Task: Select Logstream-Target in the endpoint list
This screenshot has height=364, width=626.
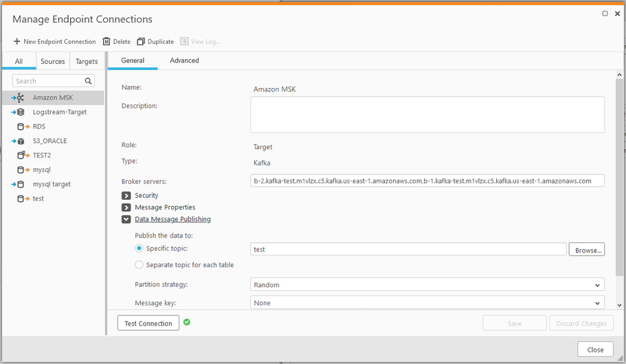Action: [x=53, y=112]
